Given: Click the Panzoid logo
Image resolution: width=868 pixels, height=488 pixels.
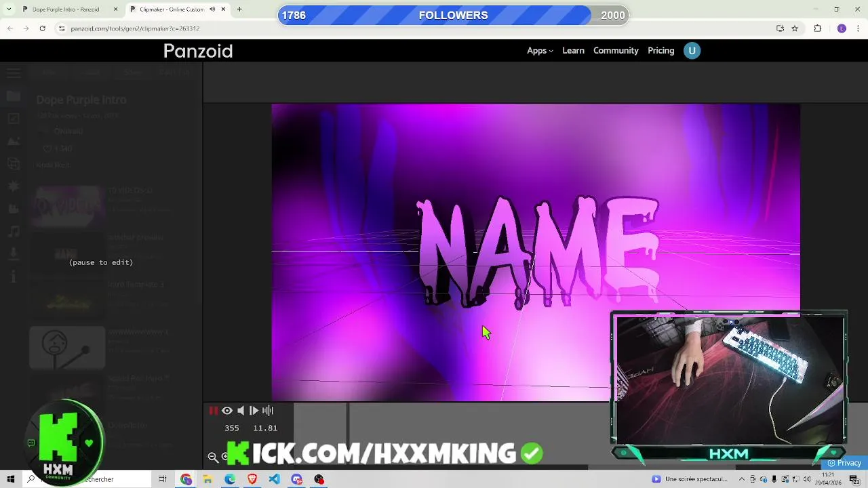Looking at the screenshot, I should [x=198, y=51].
